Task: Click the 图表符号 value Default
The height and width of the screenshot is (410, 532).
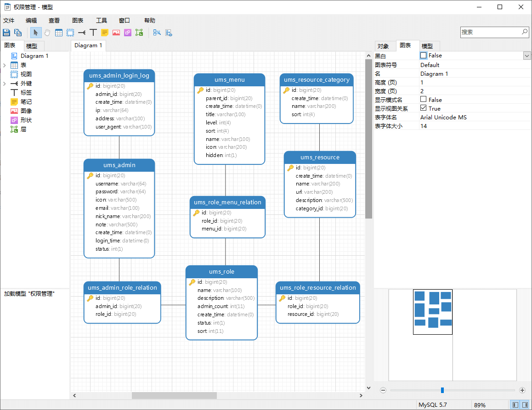Action: click(x=430, y=65)
